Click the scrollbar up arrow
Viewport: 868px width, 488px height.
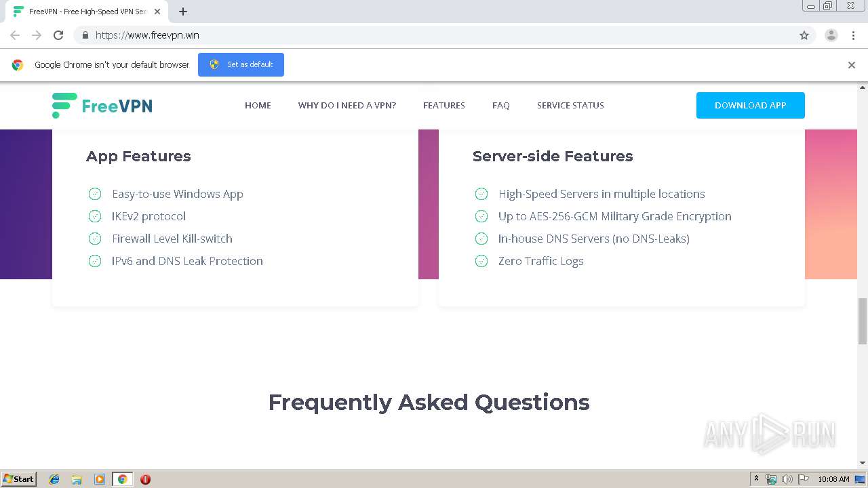(x=863, y=87)
